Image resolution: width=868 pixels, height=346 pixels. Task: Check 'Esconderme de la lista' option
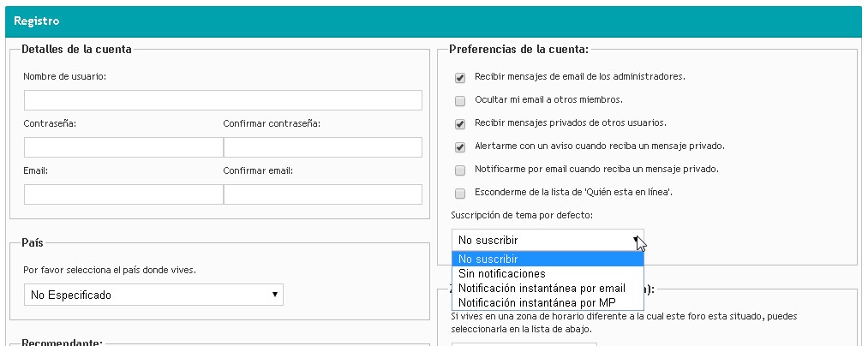(460, 193)
